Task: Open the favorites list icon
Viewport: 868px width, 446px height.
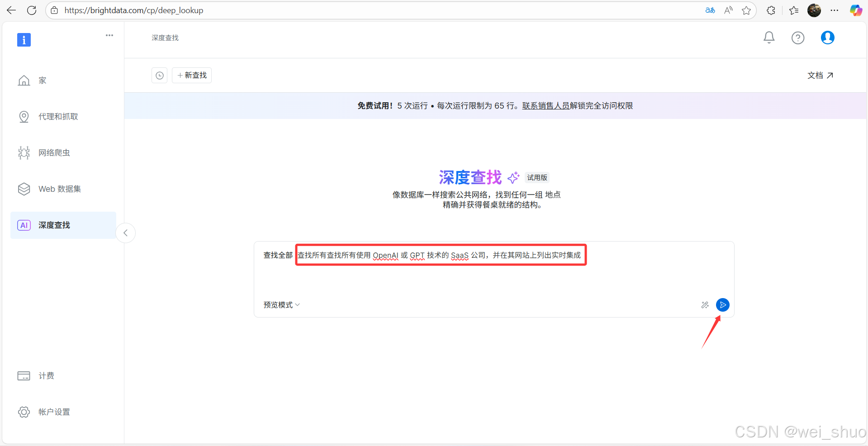Action: (x=794, y=10)
